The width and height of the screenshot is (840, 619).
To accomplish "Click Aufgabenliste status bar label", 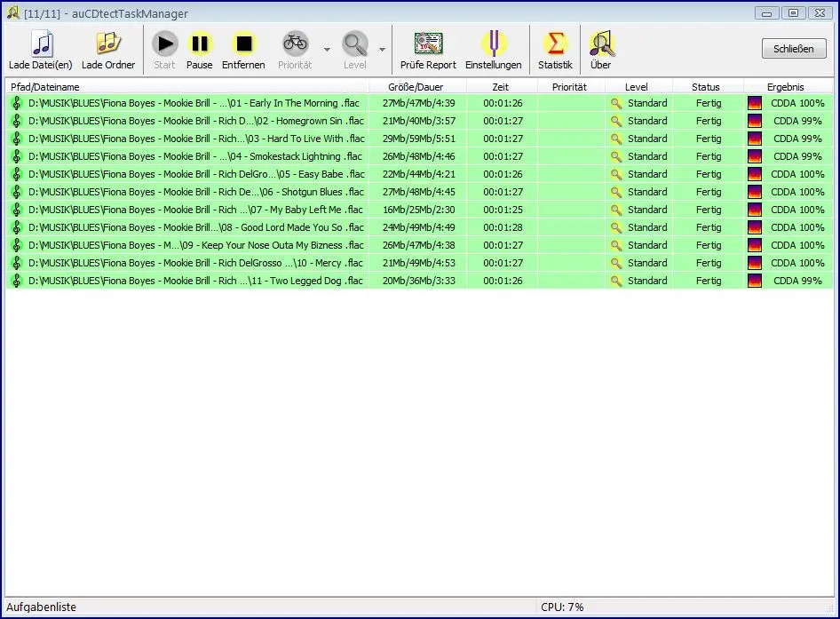I will [41, 607].
